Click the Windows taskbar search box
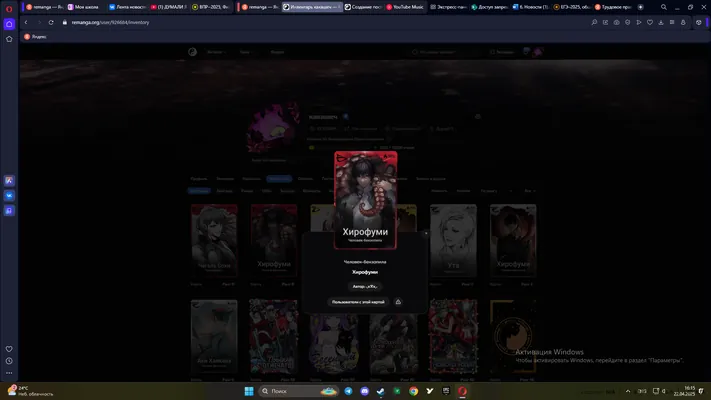The width and height of the screenshot is (711, 400). pyautogui.click(x=298, y=391)
